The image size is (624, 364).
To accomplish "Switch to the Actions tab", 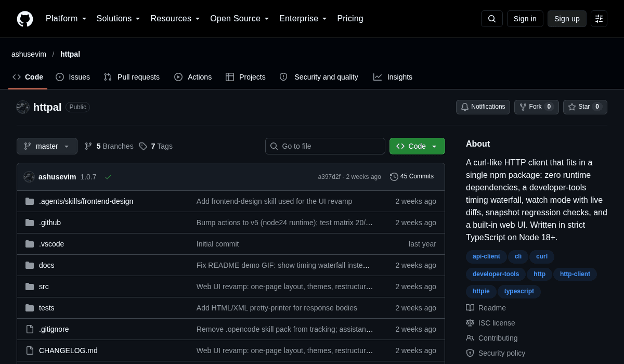I will coord(193,77).
